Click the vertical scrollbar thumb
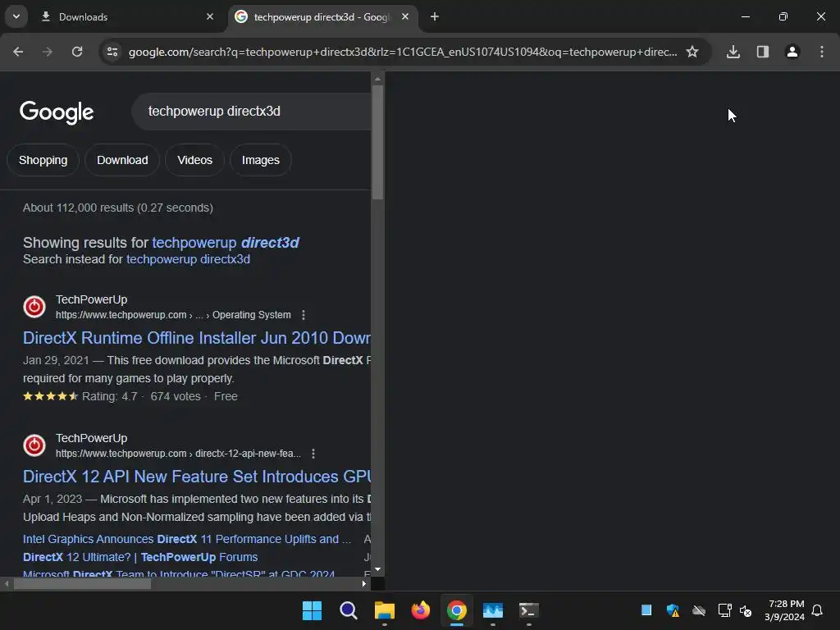 point(377,142)
